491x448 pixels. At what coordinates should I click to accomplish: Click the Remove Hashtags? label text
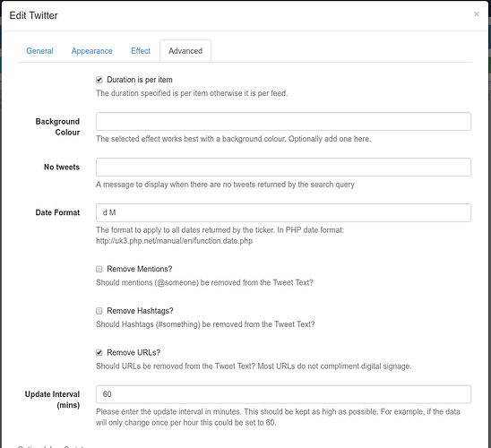pyautogui.click(x=140, y=311)
